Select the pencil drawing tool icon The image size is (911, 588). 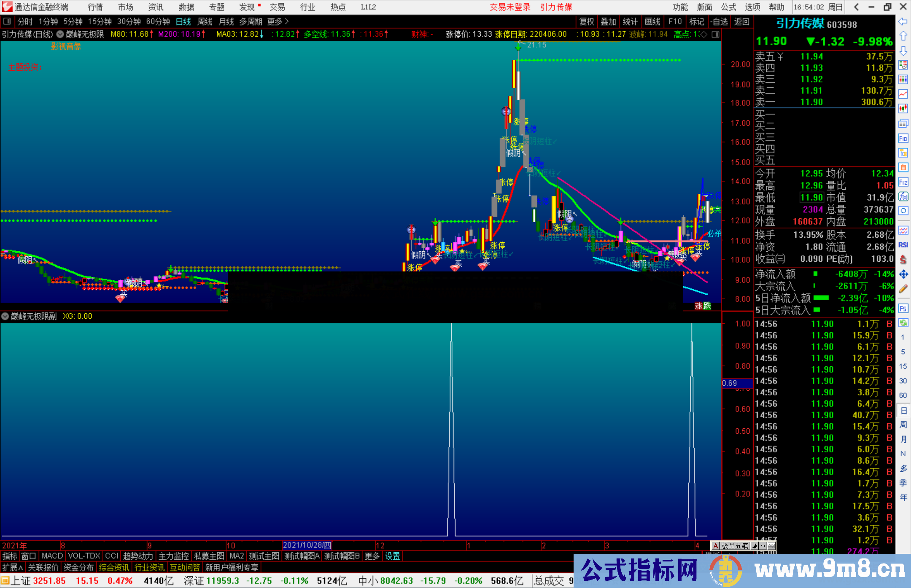pyautogui.click(x=903, y=289)
